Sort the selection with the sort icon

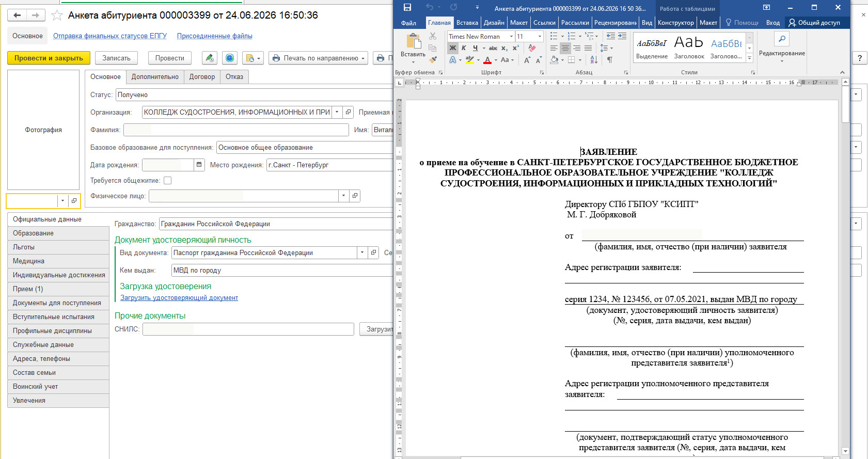point(594,60)
